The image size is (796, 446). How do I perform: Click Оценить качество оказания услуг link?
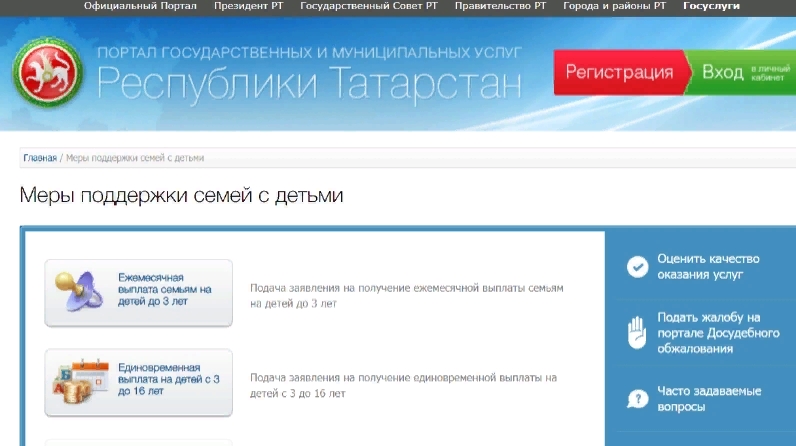pyautogui.click(x=709, y=266)
